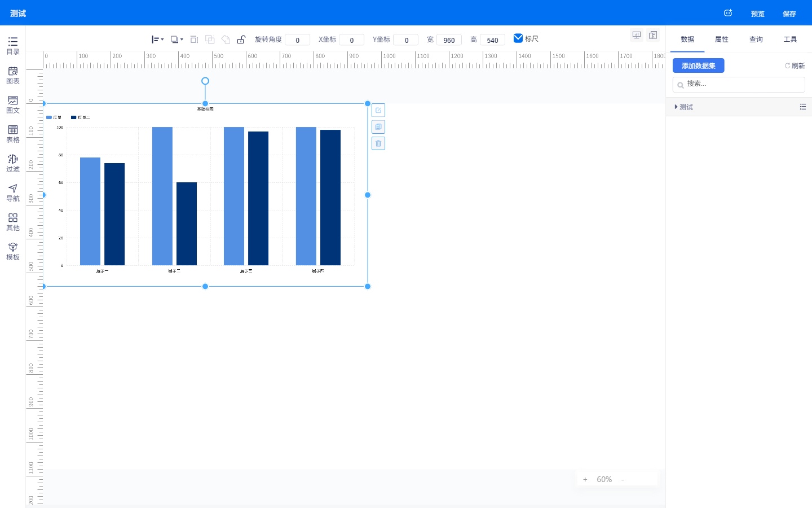Open the layer order dropdown
The width and height of the screenshot is (812, 508).
coord(176,40)
